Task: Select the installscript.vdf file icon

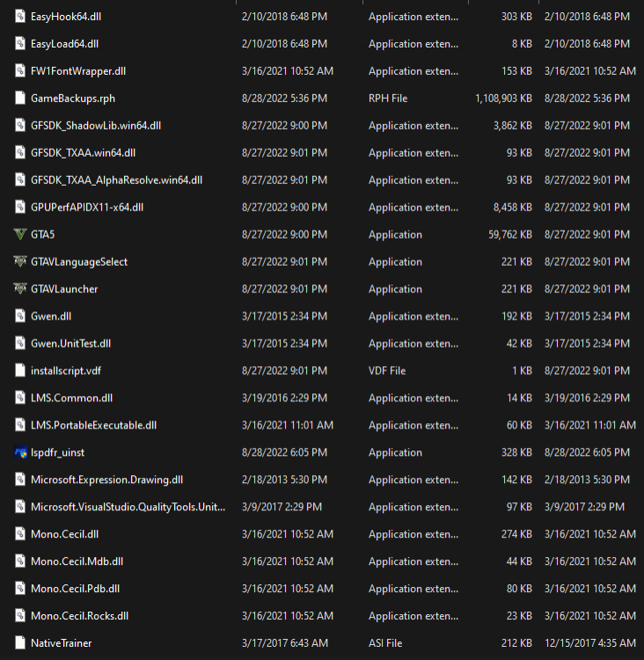Action: (20, 370)
